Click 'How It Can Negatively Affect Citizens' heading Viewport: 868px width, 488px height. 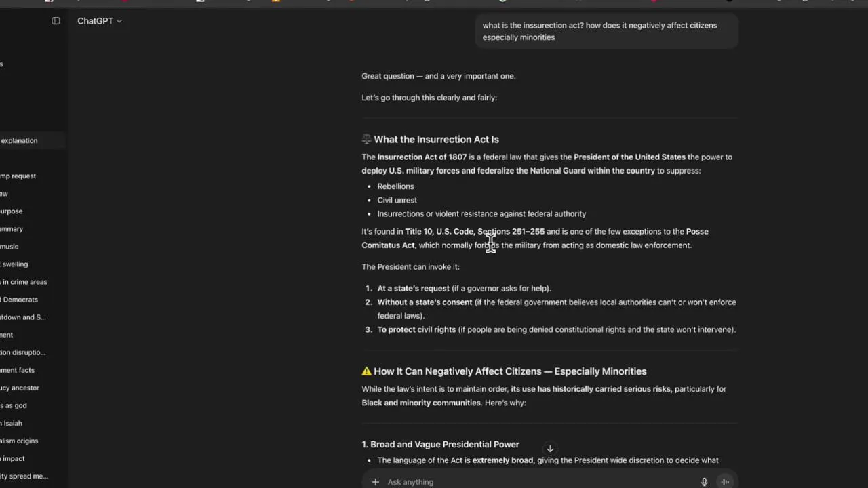pos(510,371)
